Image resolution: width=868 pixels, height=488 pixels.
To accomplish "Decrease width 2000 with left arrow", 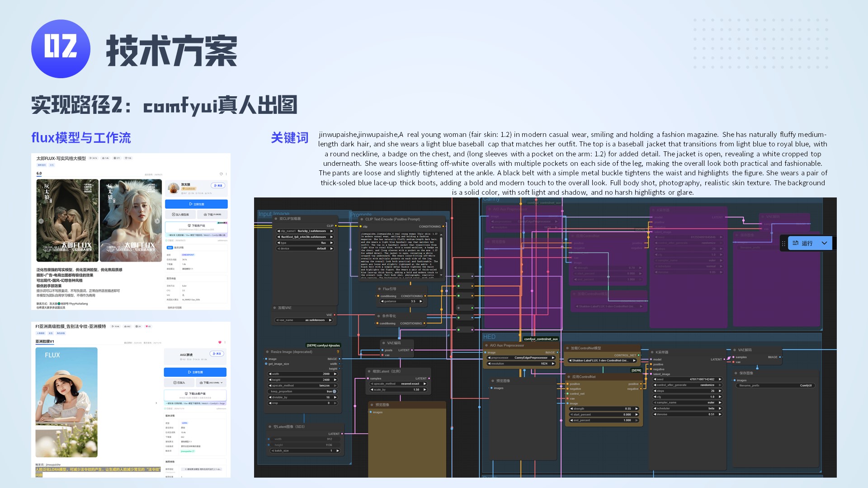I will [x=270, y=374].
